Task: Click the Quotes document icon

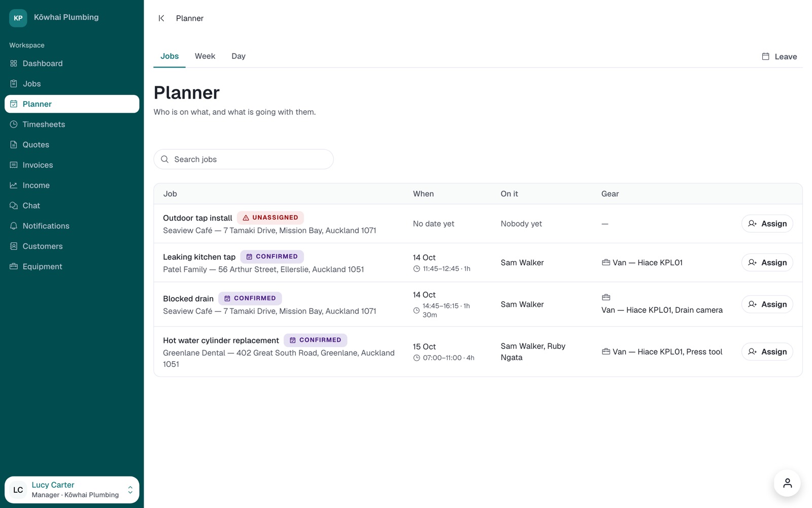Action: (14, 145)
